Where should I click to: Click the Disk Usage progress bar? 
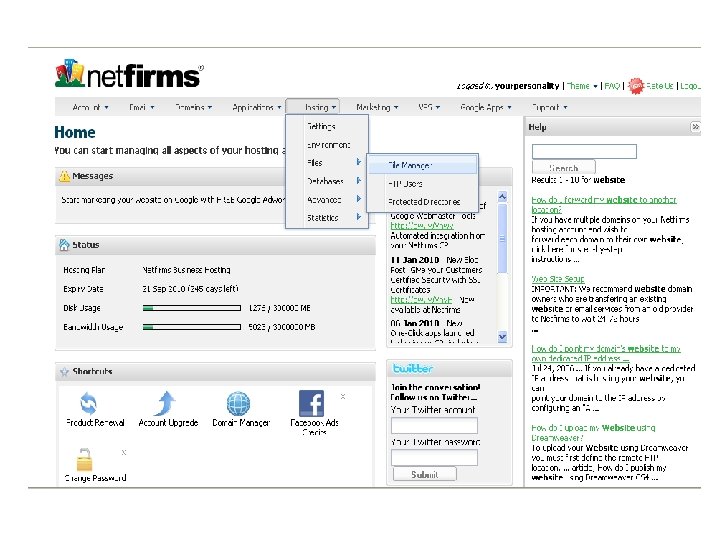coord(192,308)
